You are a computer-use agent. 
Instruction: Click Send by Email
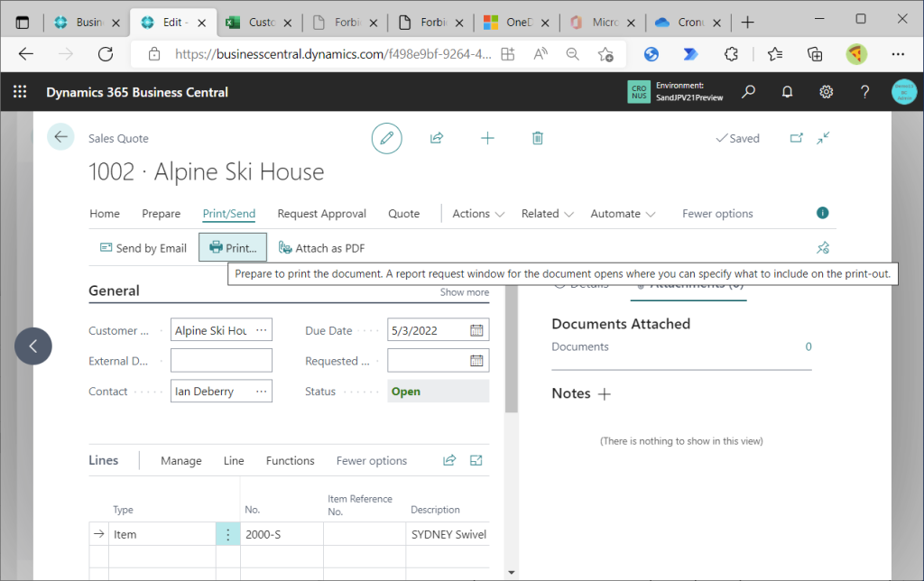tap(143, 248)
